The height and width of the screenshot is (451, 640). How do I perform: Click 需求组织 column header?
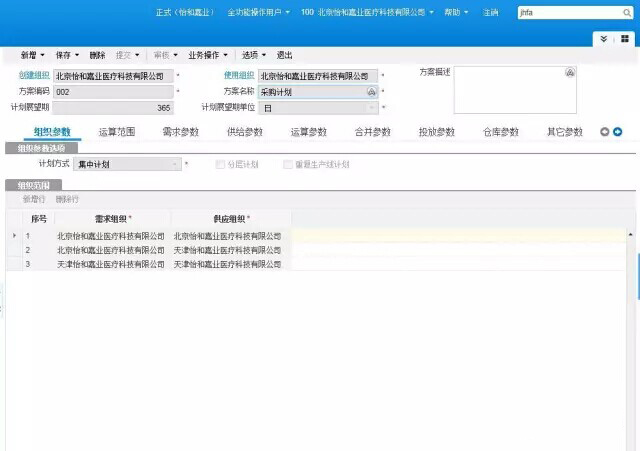[113, 219]
